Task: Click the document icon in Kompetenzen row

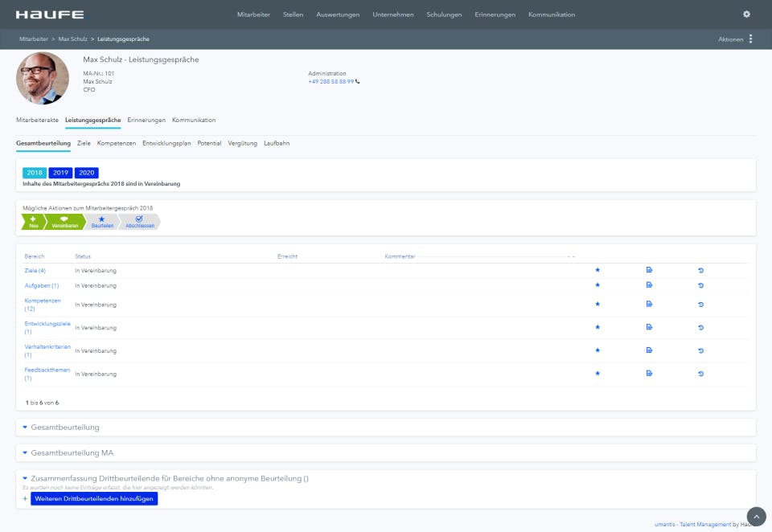Action: point(649,304)
